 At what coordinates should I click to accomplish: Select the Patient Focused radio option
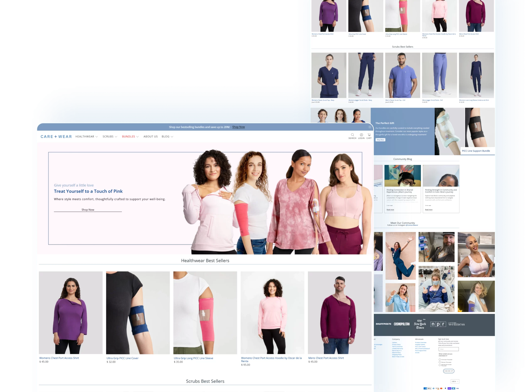[x=440, y=362]
